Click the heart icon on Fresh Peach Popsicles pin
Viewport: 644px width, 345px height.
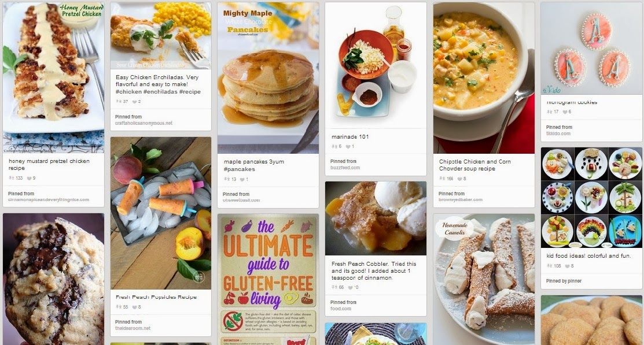[x=134, y=307]
